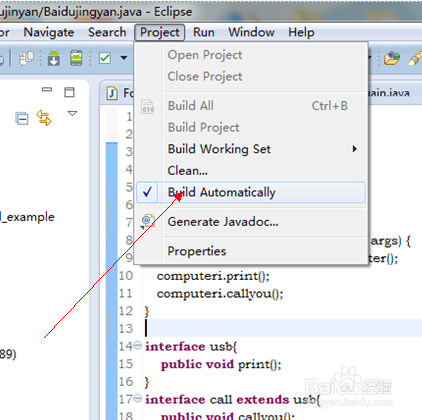Image resolution: width=422 pixels, height=420 pixels.
Task: Click the duplicate windows toolbar icon
Action: pos(26,58)
